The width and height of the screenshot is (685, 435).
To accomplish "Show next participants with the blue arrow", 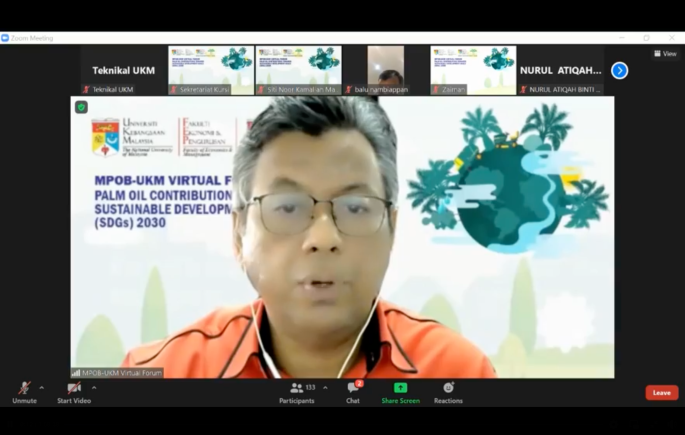I will click(619, 70).
